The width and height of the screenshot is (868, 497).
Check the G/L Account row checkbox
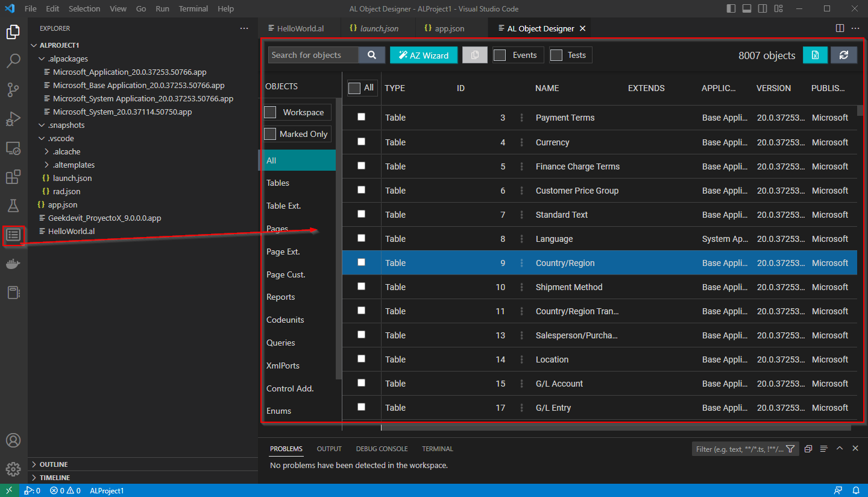[362, 383]
